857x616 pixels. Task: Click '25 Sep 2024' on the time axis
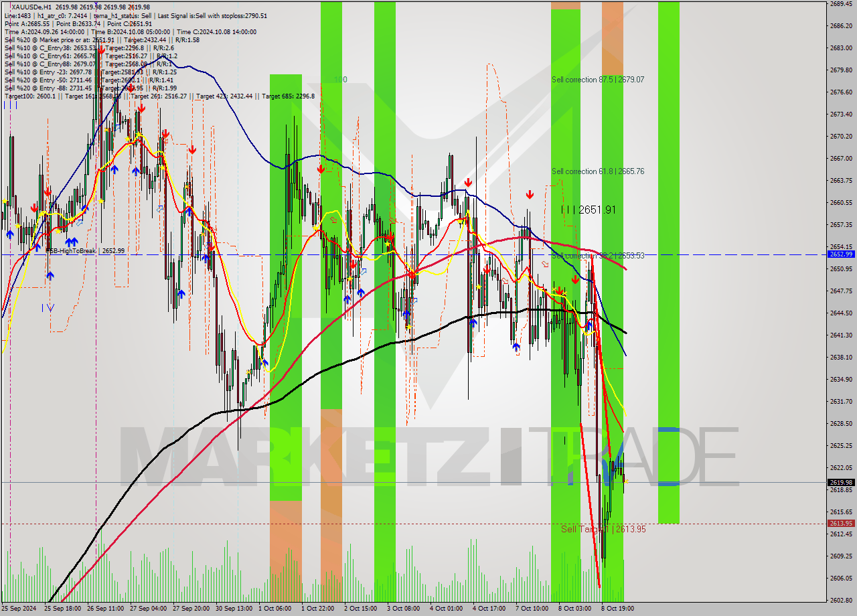(19, 609)
